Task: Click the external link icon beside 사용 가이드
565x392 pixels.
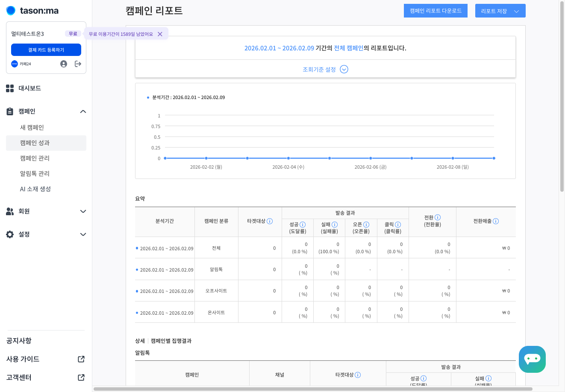Action: point(81,359)
